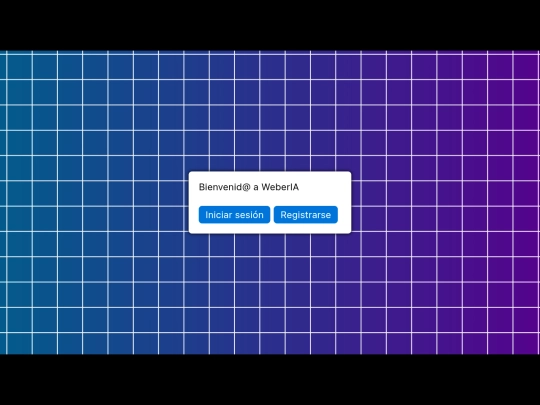
Task: Click the Iniciar sesión button
Action: (x=234, y=215)
